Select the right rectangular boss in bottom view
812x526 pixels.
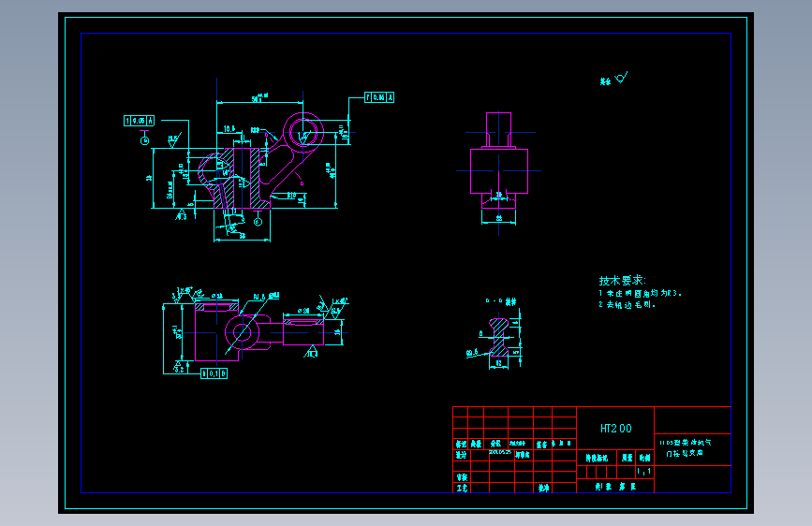[303, 332]
